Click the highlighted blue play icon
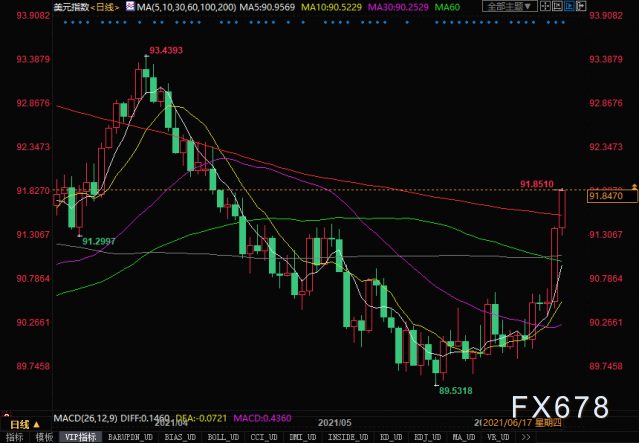The height and width of the screenshot is (443, 640). coord(569,6)
